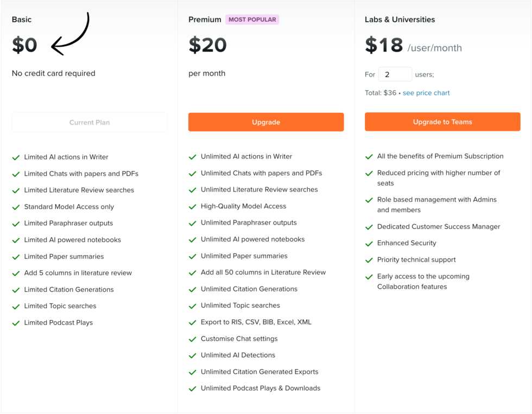Image resolution: width=532 pixels, height=414 pixels.
Task: Click the check beside Customise Chat settings
Action: (x=193, y=339)
